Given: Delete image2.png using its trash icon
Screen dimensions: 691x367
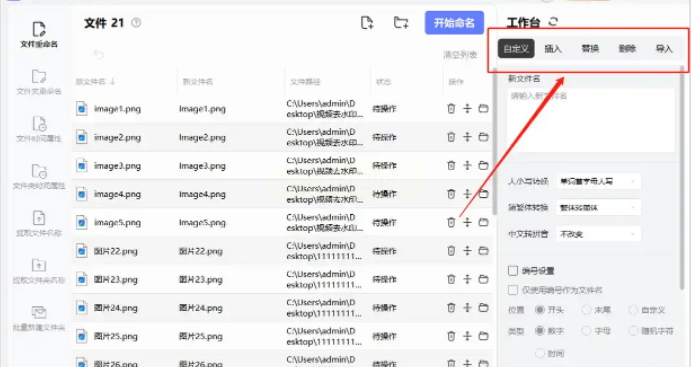Looking at the screenshot, I should 451,137.
